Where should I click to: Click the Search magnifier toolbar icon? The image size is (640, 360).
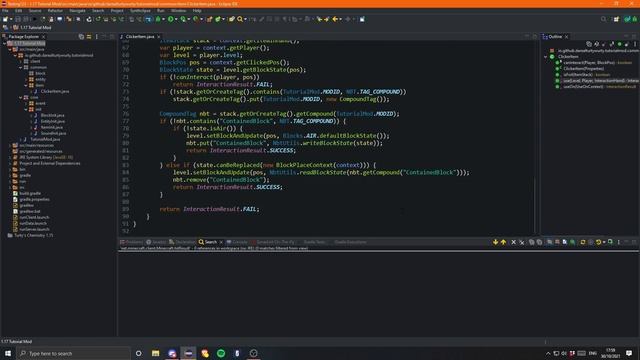click(x=240, y=19)
